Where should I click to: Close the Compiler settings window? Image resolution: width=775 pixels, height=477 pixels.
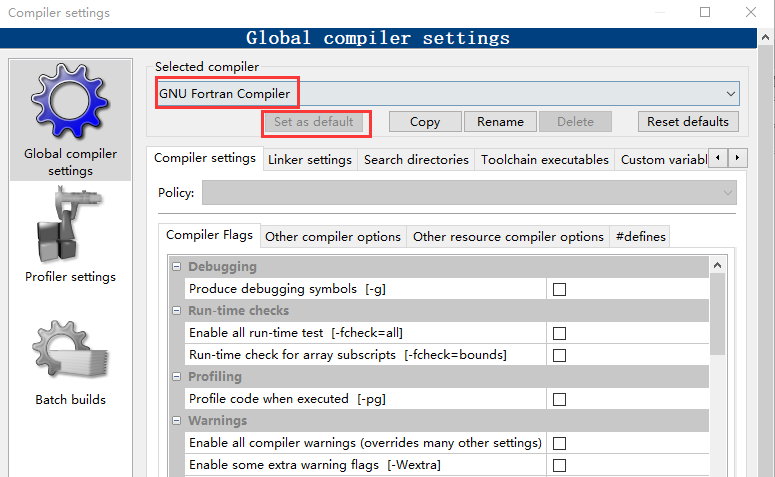(x=751, y=12)
